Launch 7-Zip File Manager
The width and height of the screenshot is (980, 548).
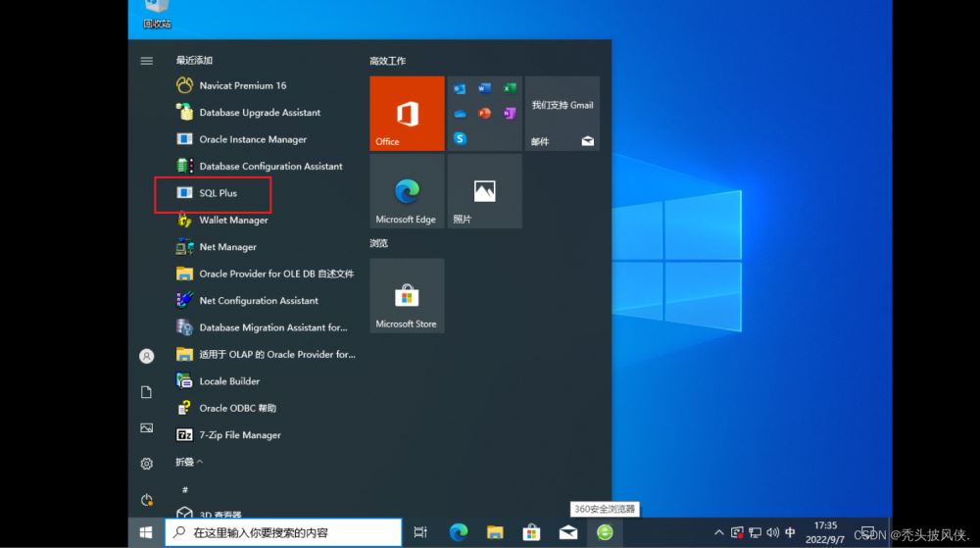tap(239, 435)
